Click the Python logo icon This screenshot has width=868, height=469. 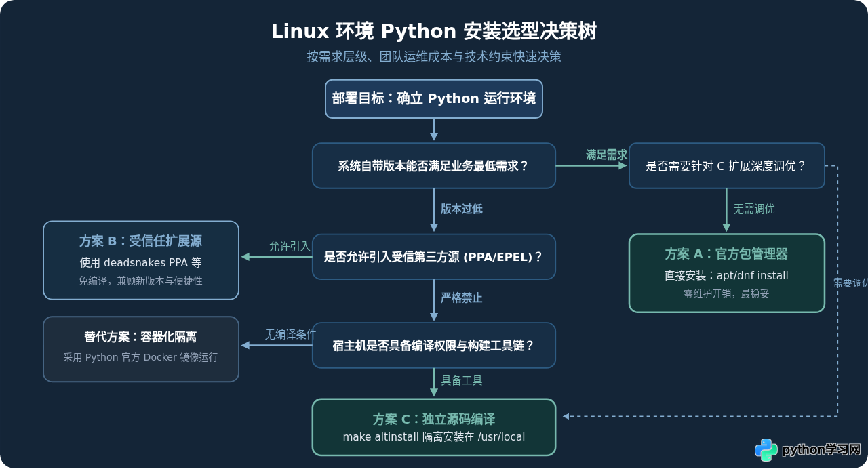pos(766,450)
